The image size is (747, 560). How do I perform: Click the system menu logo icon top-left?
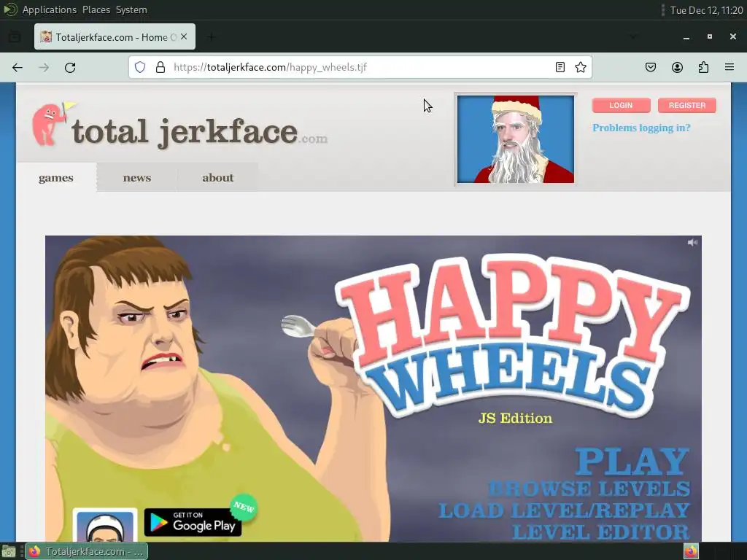click(x=10, y=9)
